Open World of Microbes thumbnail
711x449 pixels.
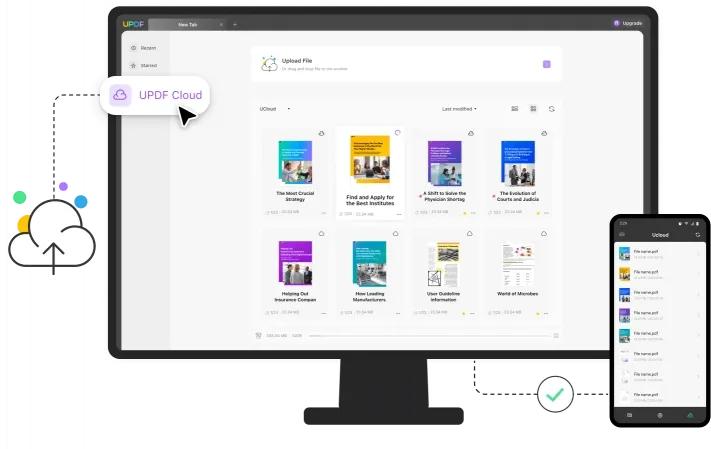coord(517,265)
